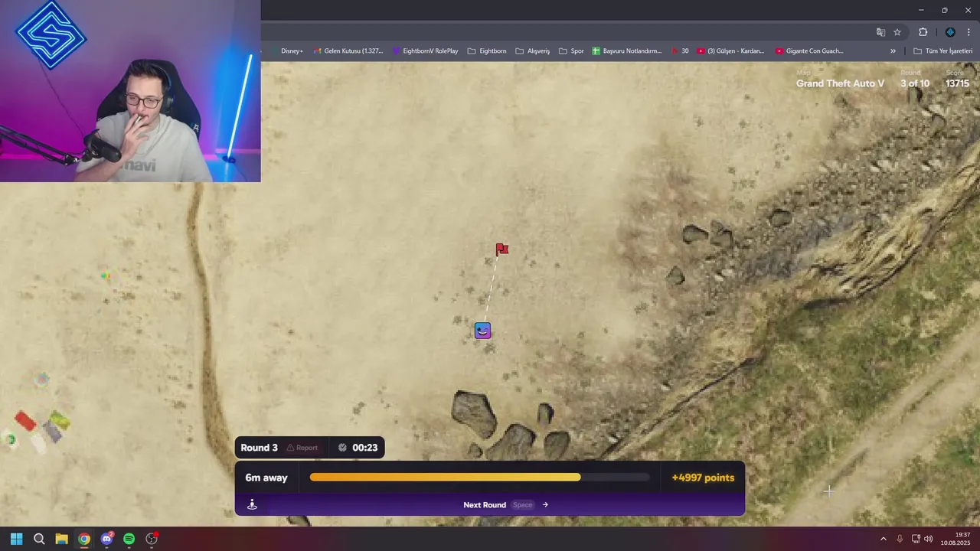This screenshot has width=980, height=551.
Task: Open the volume speaker icon in the tray
Action: point(929,539)
